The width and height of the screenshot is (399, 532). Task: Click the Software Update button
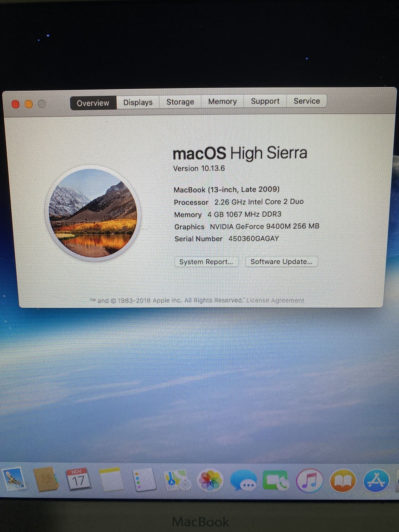coord(282,262)
